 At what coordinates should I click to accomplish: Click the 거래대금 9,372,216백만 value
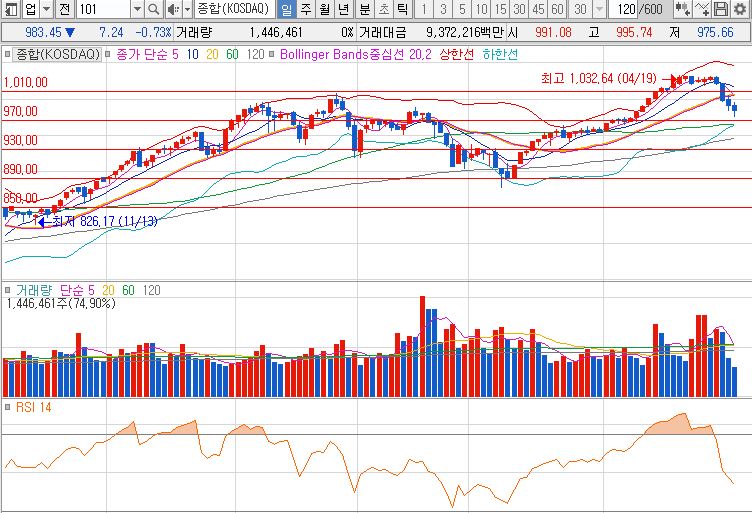coord(465,32)
